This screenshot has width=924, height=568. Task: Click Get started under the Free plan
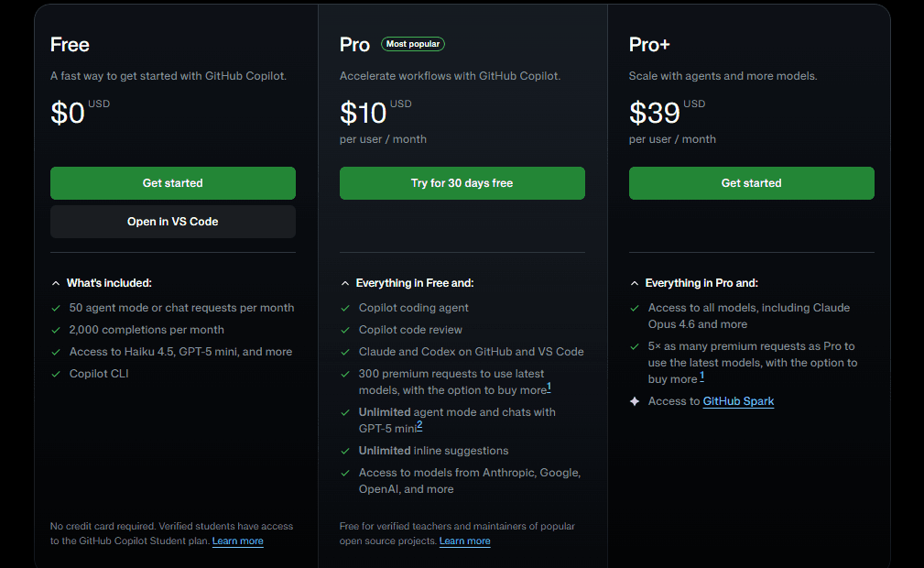(x=173, y=183)
